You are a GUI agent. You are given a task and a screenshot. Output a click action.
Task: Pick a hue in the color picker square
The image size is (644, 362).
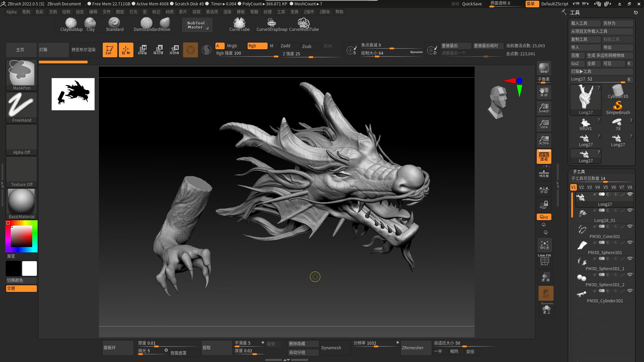[21, 236]
